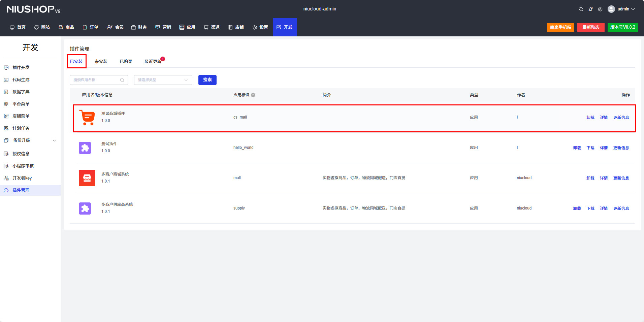Click the rocket icon in top header
This screenshot has height=322, width=644.
(x=590, y=9)
